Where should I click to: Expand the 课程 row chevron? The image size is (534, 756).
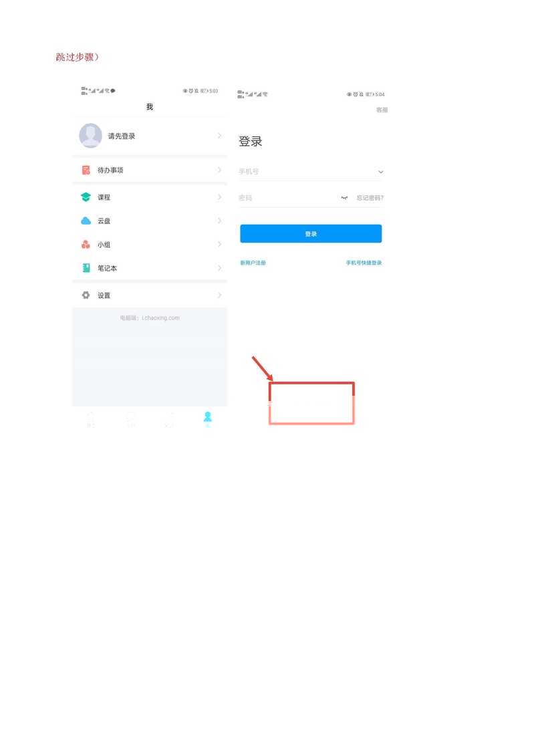click(x=219, y=197)
